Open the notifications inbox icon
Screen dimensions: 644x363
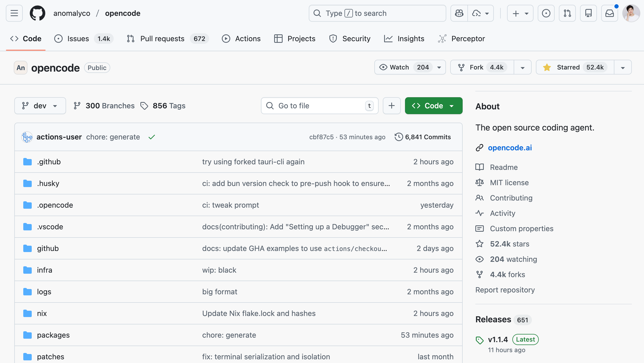click(609, 13)
